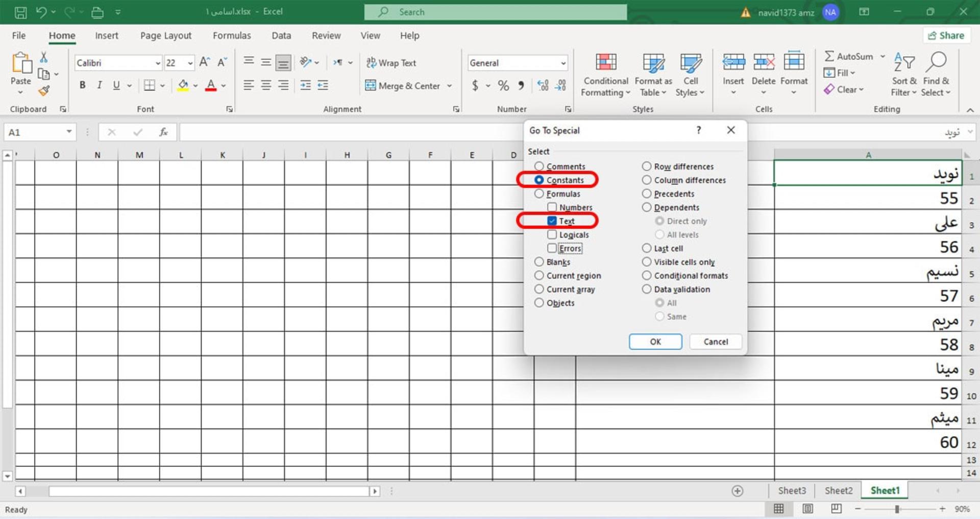Click Cancel in Go To Special dialog
Image resolution: width=980 pixels, height=519 pixels.
point(716,341)
